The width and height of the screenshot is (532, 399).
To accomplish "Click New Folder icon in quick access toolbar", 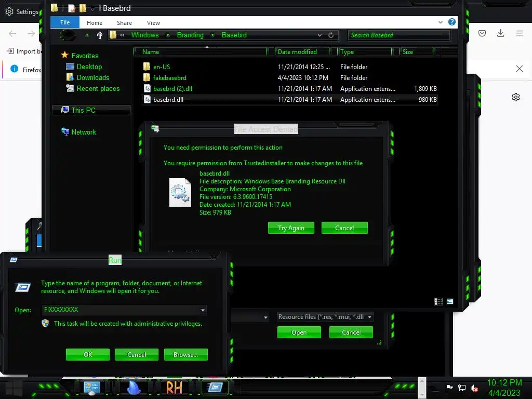I will [x=83, y=8].
